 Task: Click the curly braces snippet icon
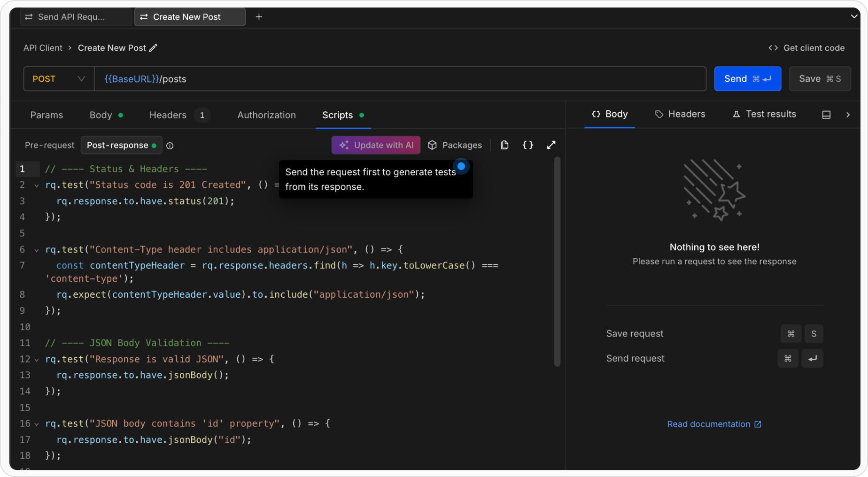(527, 145)
